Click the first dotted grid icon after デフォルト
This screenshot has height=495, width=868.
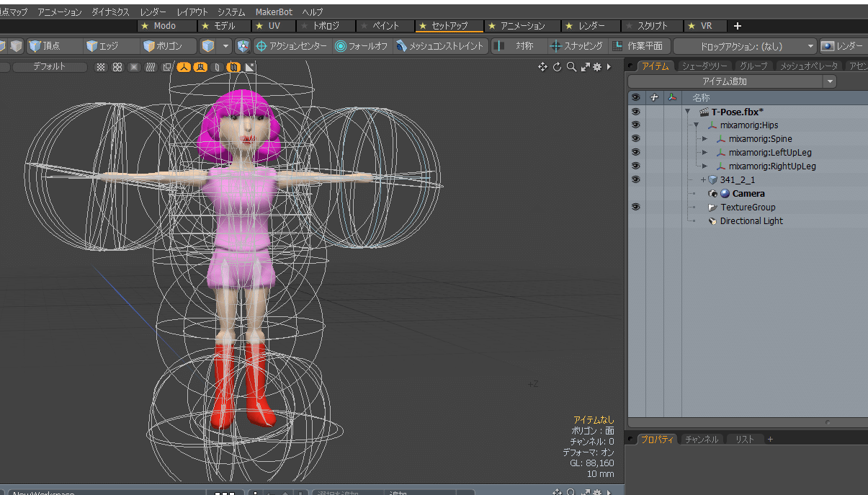(101, 67)
